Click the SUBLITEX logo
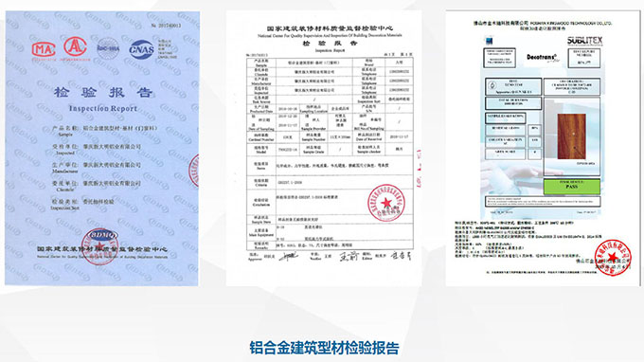This screenshot has height=362, width=644. tap(585, 41)
